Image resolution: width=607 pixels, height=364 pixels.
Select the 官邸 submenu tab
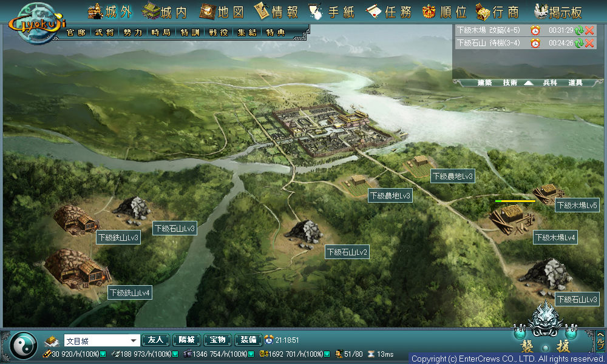pos(76,33)
